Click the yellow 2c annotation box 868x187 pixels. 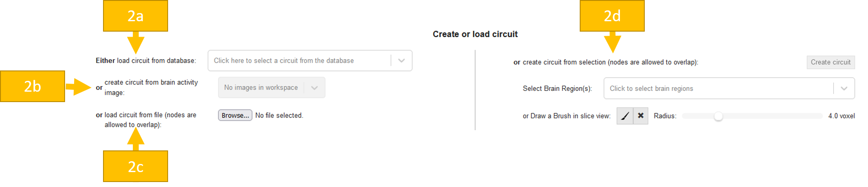pyautogui.click(x=136, y=167)
